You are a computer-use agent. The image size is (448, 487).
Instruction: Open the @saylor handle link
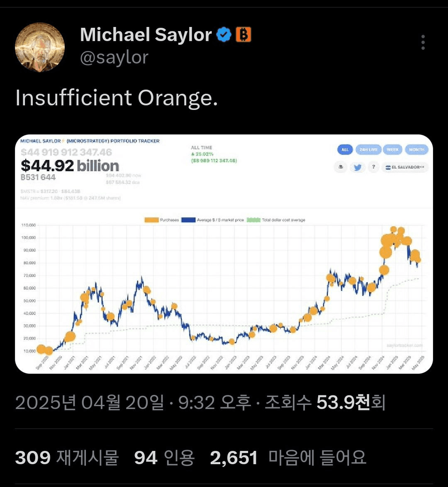[114, 57]
